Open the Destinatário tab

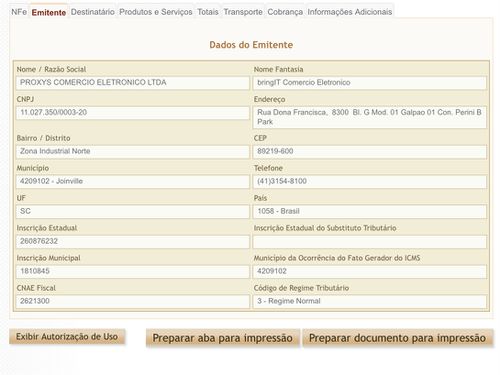93,12
